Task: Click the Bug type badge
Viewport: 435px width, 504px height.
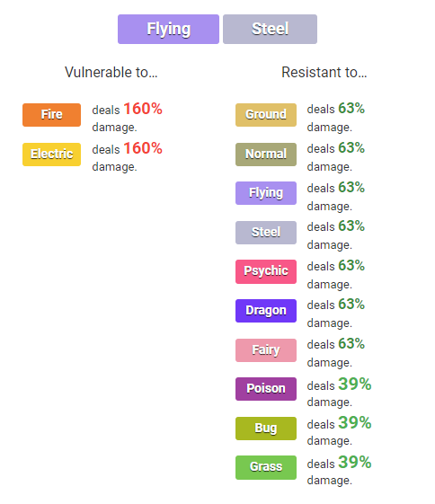Action: tap(266, 429)
